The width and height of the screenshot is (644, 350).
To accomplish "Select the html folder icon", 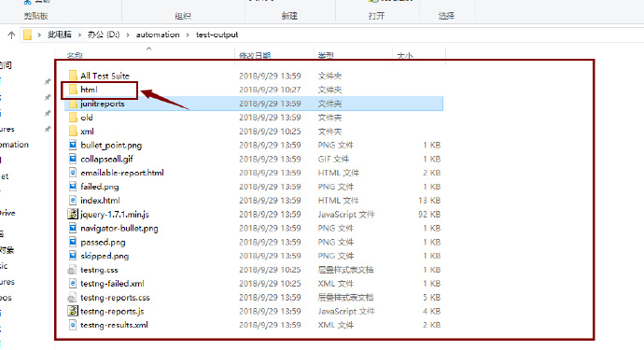I will pos(73,90).
